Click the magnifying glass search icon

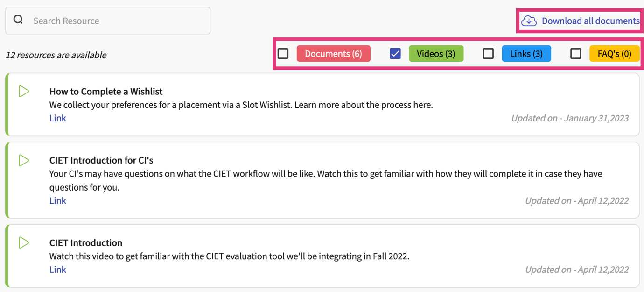click(18, 20)
